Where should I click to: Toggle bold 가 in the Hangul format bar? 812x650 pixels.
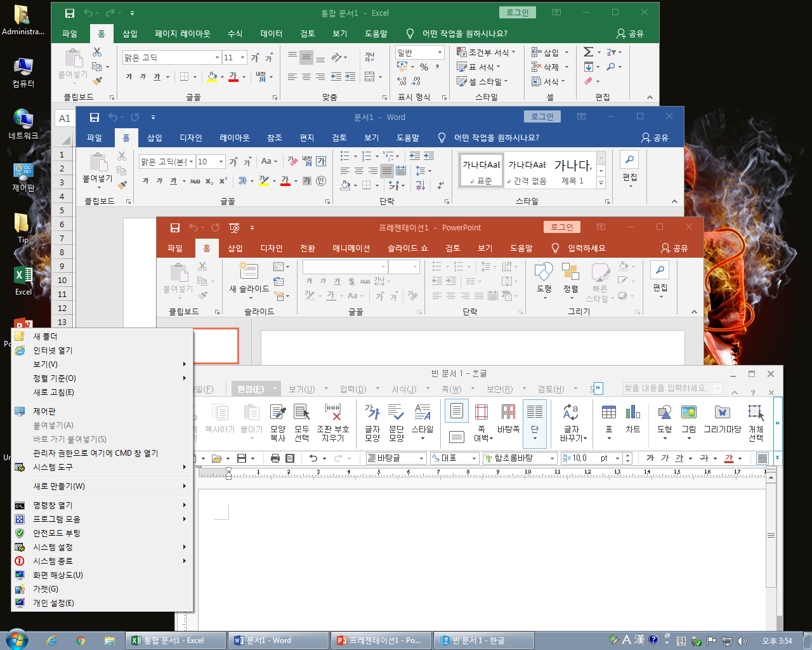point(650,458)
